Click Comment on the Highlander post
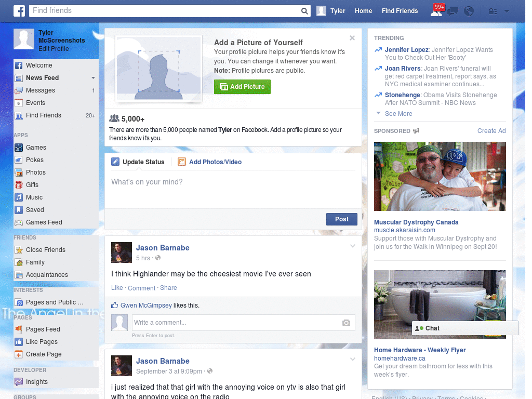Screen dimensions: 532x399 [x=141, y=288]
